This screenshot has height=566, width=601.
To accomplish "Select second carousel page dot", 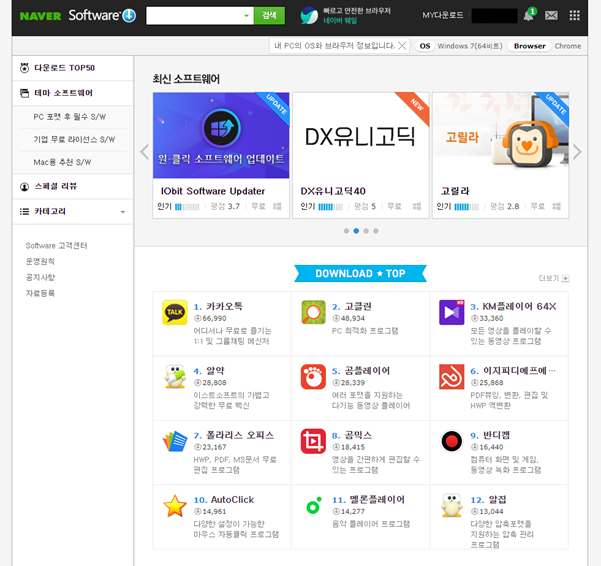I will [356, 231].
